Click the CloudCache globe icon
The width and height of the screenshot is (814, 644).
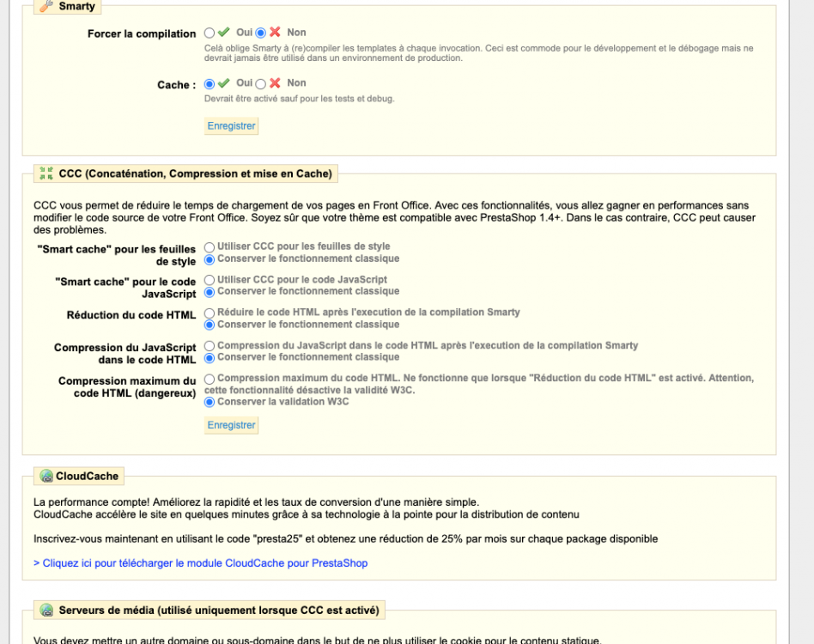point(45,476)
